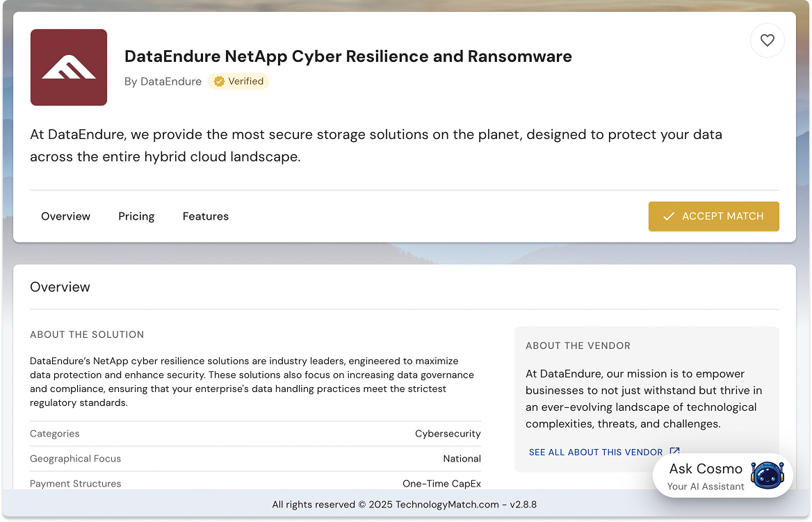The height and width of the screenshot is (522, 812).
Task: Favorite this solution with the heart icon
Action: pyautogui.click(x=767, y=40)
